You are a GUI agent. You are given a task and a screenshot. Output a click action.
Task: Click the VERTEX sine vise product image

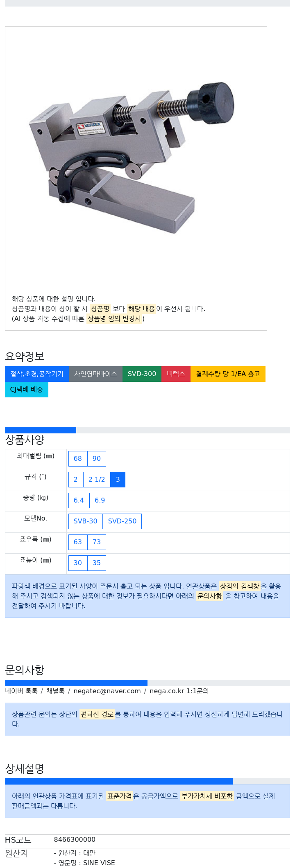(132, 158)
